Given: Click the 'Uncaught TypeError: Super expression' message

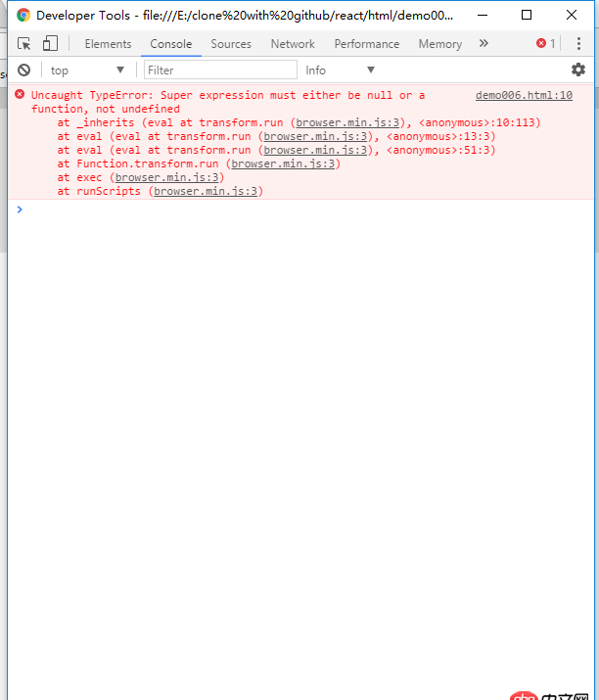Looking at the screenshot, I should click(x=228, y=102).
